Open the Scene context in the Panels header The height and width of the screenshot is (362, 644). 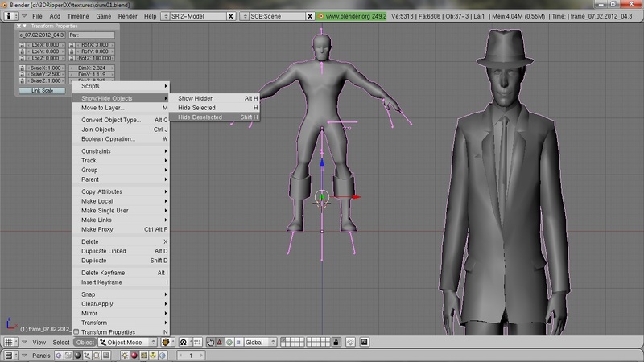(x=106, y=356)
